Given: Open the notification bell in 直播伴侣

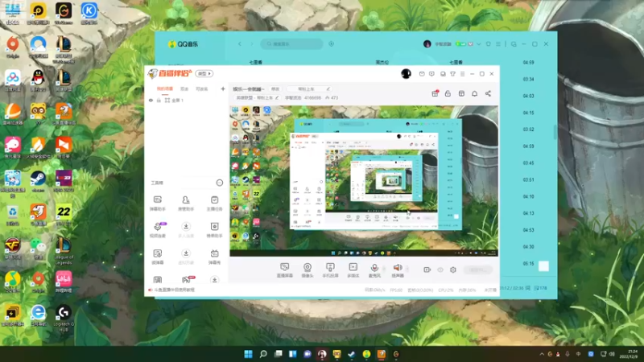Looking at the screenshot, I should point(474,93).
